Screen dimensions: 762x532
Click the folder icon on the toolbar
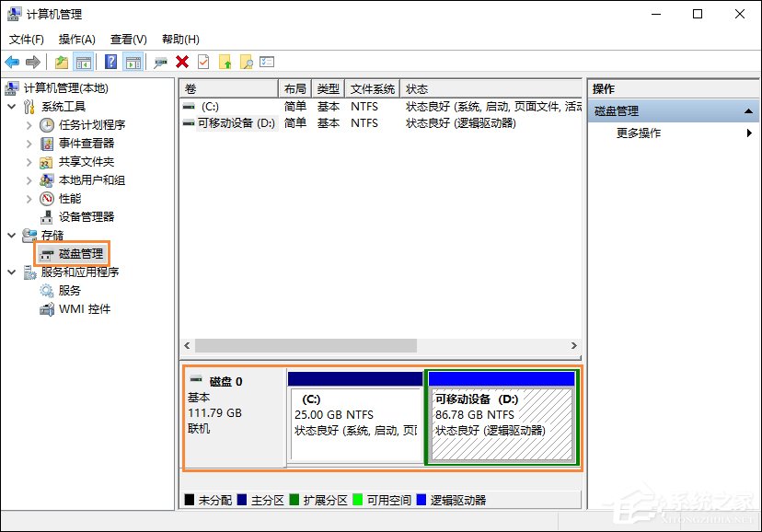[60, 62]
